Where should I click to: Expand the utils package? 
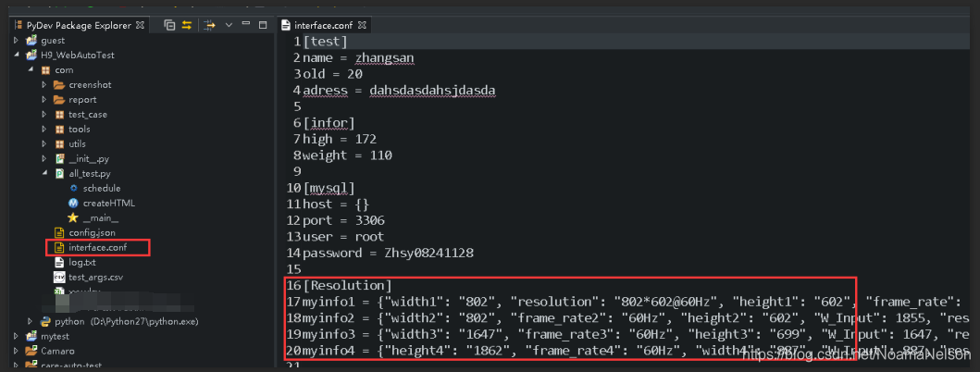44,143
